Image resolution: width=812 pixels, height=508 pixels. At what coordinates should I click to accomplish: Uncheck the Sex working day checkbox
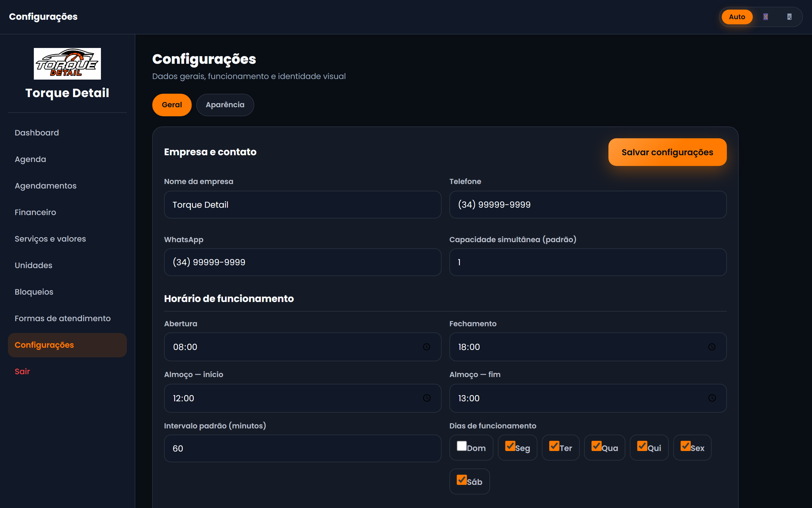pyautogui.click(x=685, y=446)
